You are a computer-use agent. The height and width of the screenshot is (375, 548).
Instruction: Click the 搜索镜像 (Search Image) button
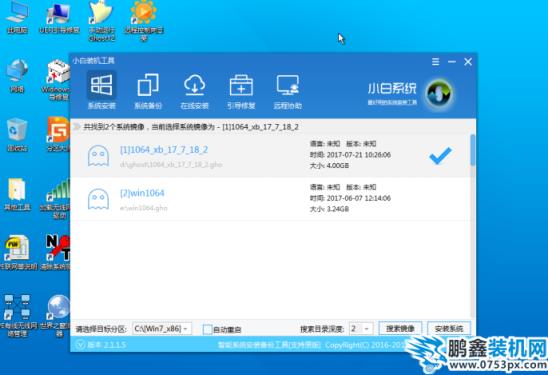400,329
